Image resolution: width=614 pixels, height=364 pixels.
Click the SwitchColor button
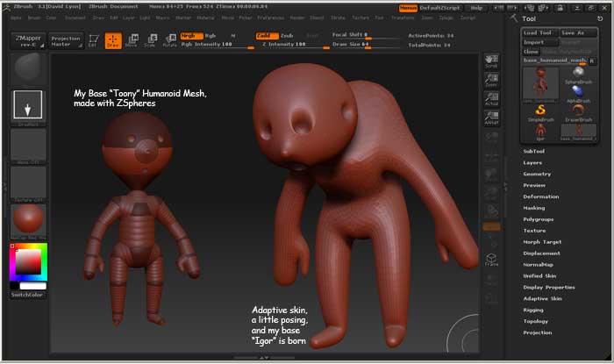point(27,295)
